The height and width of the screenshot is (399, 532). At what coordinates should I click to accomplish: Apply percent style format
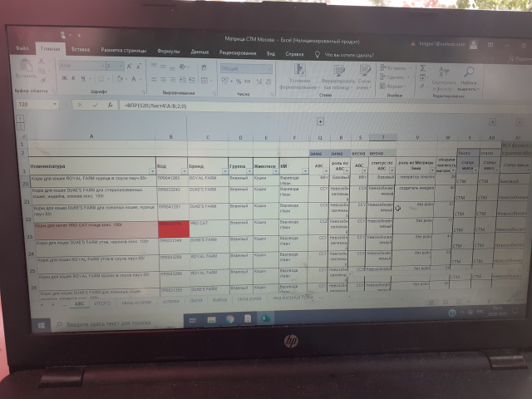[x=239, y=81]
